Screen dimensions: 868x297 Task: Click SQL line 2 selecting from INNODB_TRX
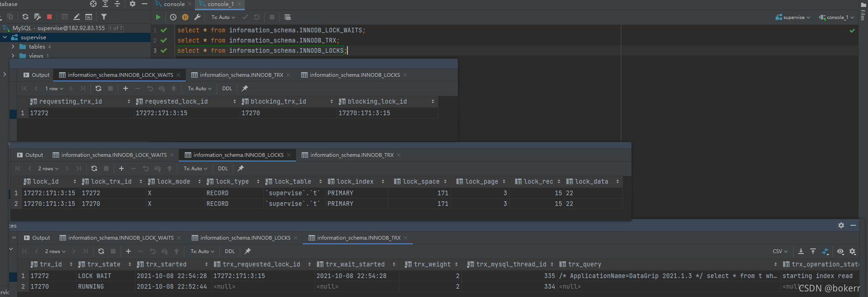coord(259,40)
